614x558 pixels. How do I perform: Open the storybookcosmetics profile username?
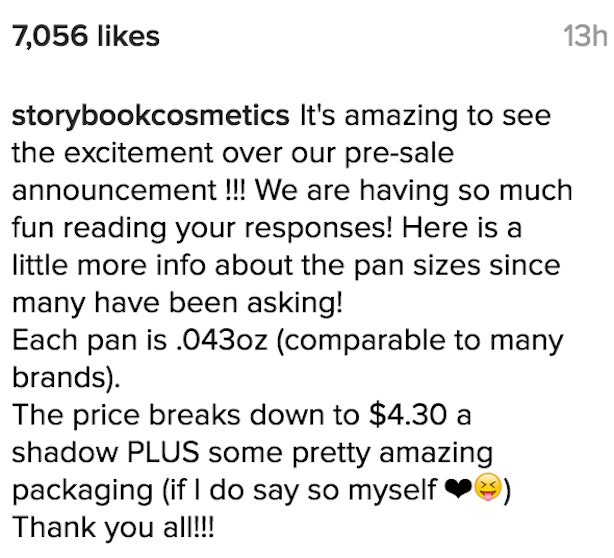(x=150, y=117)
